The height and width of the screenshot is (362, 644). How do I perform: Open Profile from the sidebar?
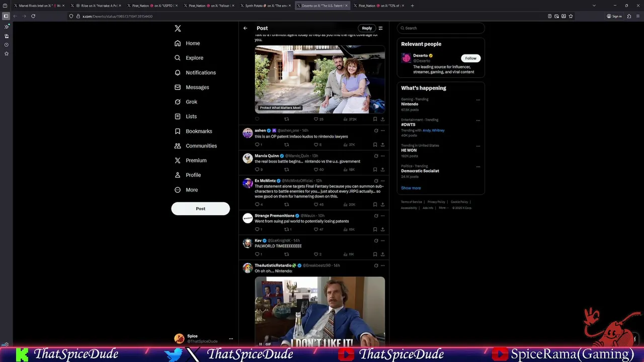tap(187, 175)
